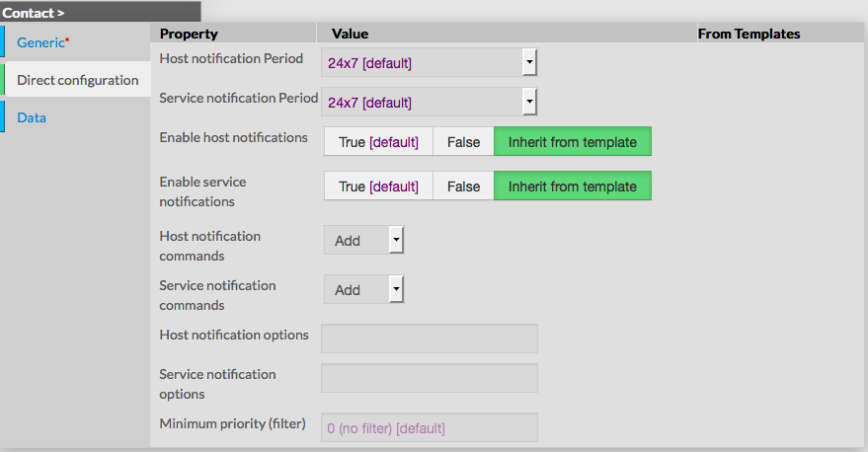Click the Minimum priority filter field
This screenshot has height=452, width=868.
tap(429, 427)
